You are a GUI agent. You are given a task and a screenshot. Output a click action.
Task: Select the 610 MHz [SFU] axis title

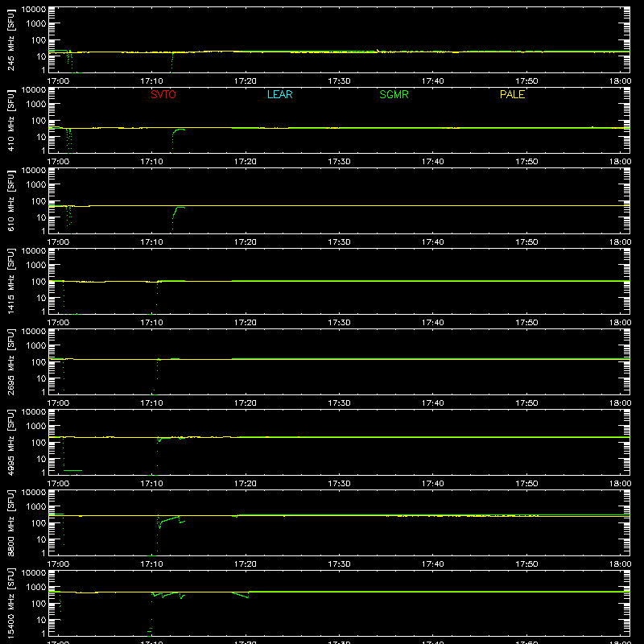(11, 200)
